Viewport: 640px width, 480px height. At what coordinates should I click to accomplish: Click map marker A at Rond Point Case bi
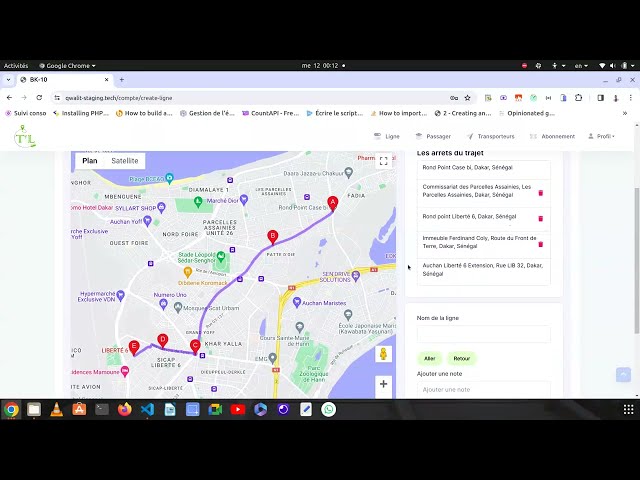(333, 204)
